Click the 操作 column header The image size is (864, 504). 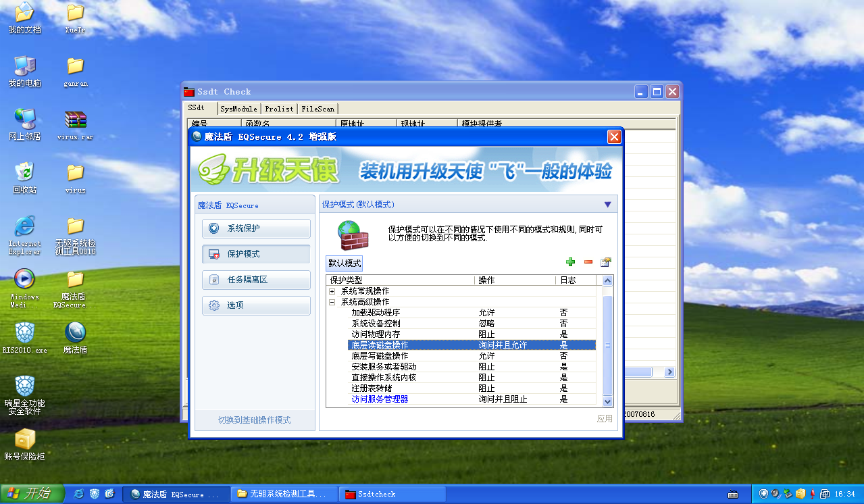(515, 280)
